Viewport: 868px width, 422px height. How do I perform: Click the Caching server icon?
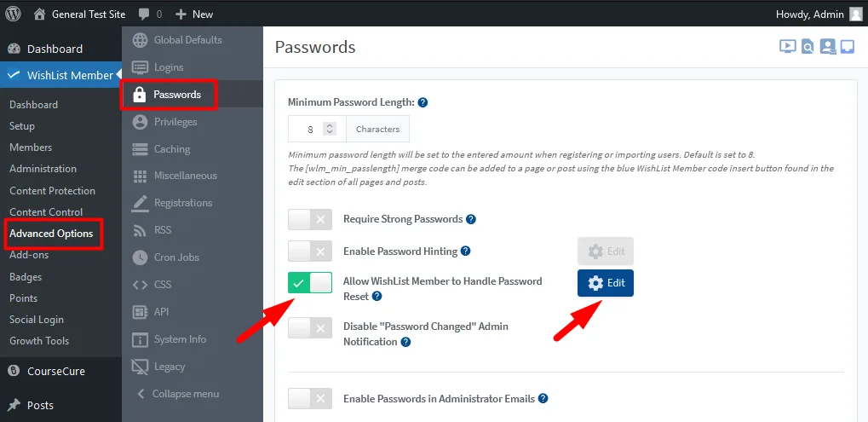140,149
